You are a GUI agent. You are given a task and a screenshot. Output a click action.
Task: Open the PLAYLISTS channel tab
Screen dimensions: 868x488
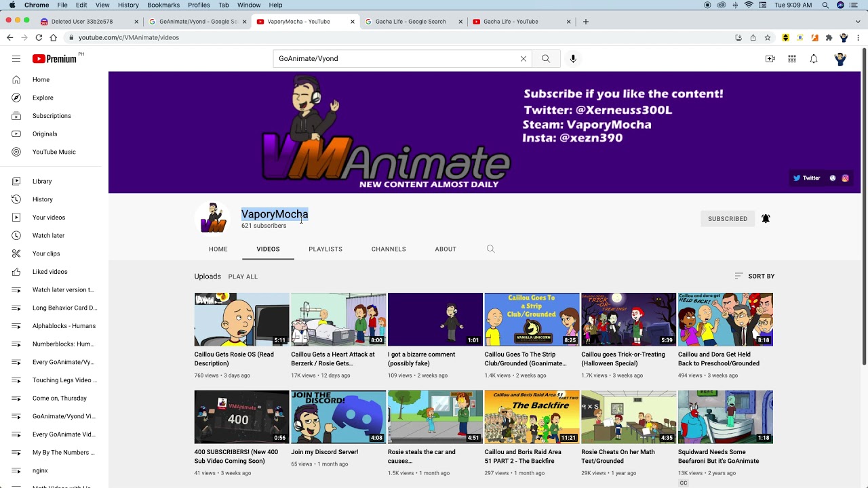coord(325,249)
